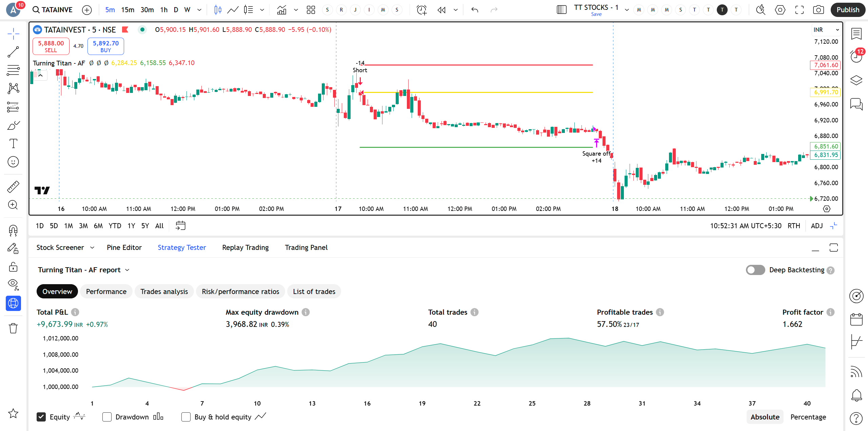Screen dimensions: 868x431
Task: Show the Trades analysis tab
Action: tap(164, 292)
